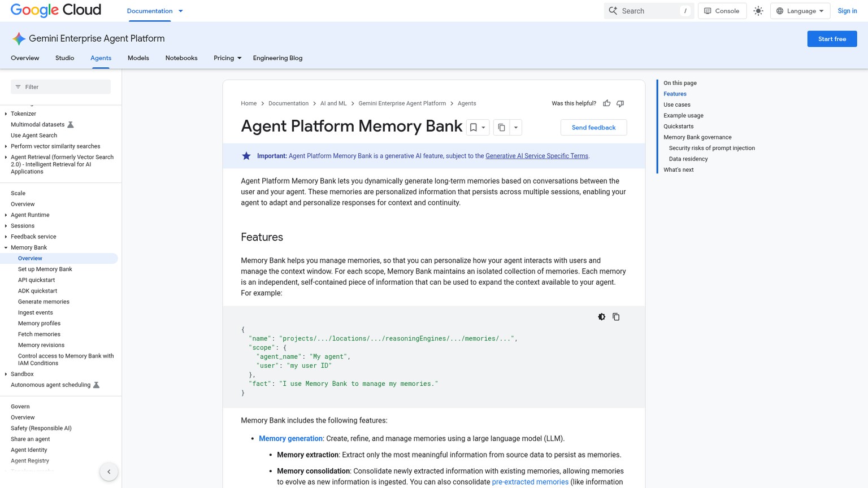This screenshot has width=868, height=488.
Task: Open the Pricing dropdown menu
Action: click(x=228, y=58)
